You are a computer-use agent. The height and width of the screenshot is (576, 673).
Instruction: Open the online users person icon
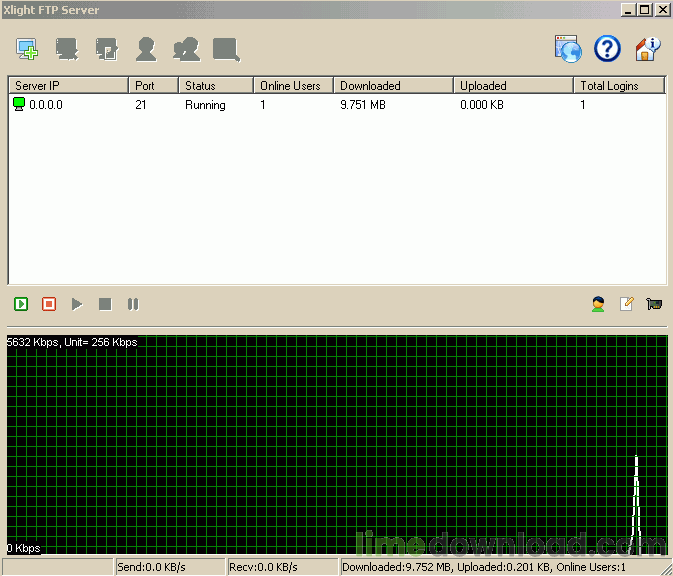(598, 304)
